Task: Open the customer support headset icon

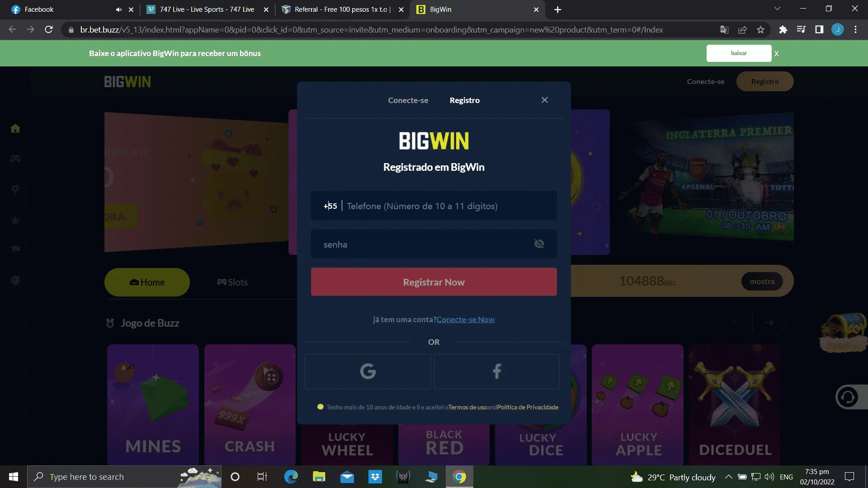Action: [x=848, y=397]
